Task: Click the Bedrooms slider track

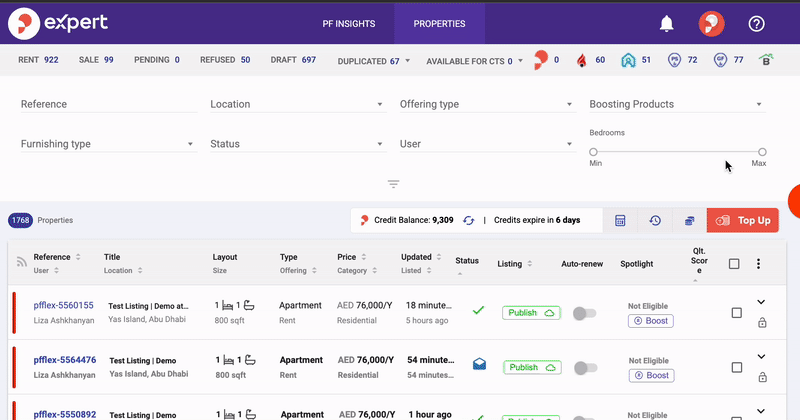Action: (x=678, y=152)
